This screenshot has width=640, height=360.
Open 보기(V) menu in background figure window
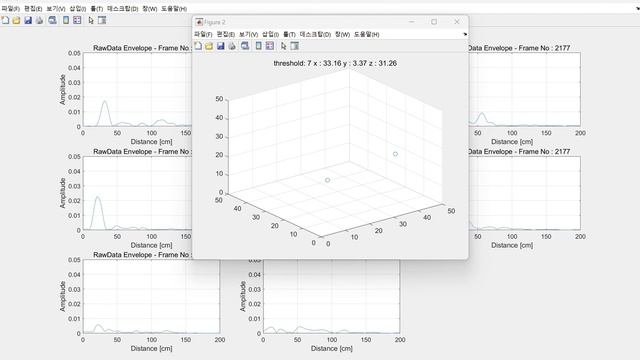(x=56, y=9)
